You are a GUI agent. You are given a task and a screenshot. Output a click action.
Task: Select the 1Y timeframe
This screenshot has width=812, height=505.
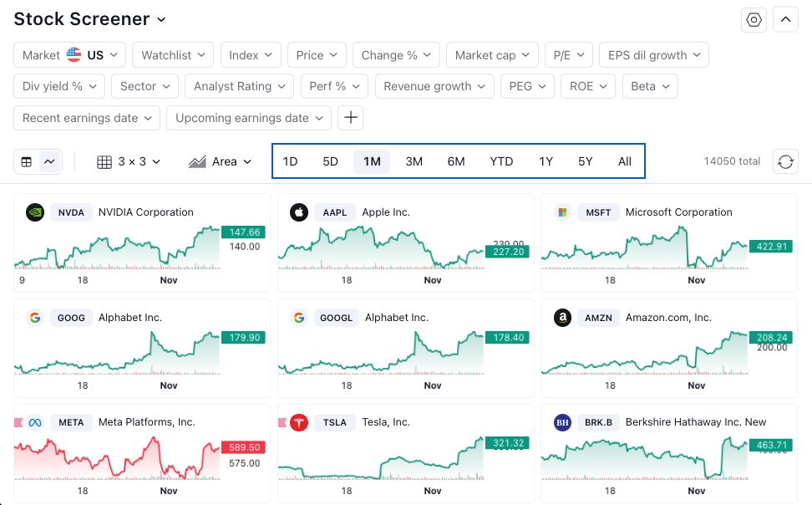point(546,161)
